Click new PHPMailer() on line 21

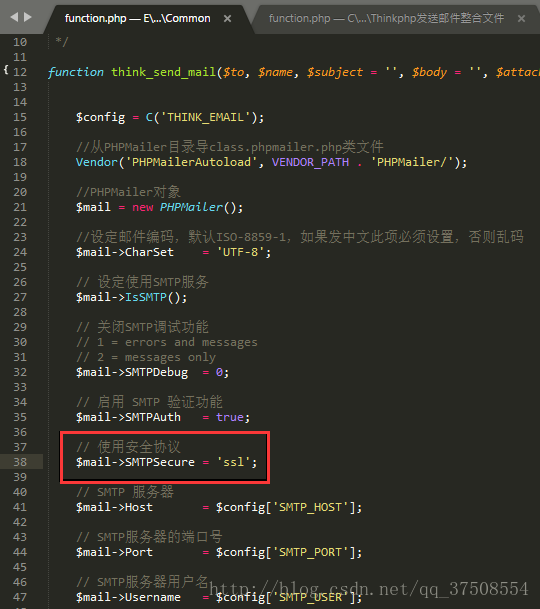(187, 207)
